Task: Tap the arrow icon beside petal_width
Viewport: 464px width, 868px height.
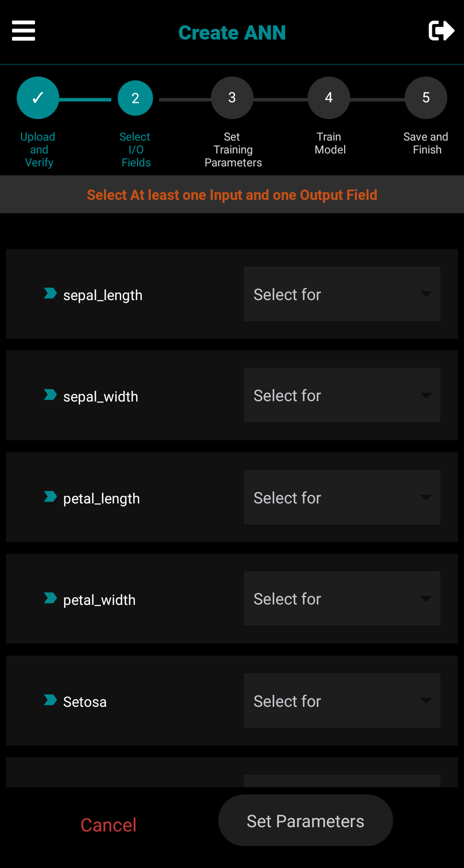Action: (x=50, y=598)
